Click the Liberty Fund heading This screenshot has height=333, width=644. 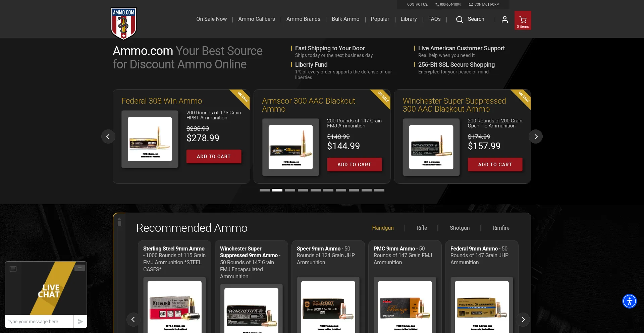pos(311,65)
